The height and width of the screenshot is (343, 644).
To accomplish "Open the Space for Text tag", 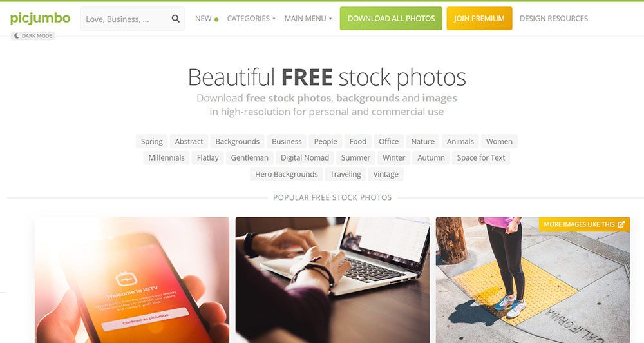I will coord(481,157).
